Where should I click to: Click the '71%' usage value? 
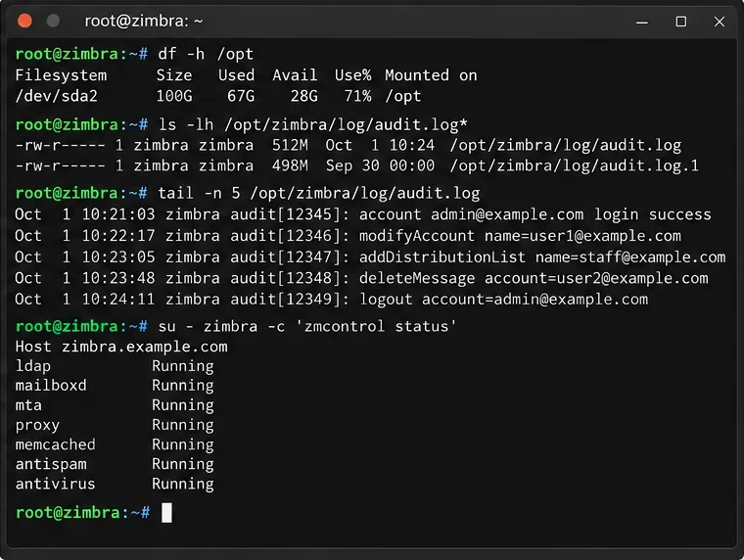[357, 96]
